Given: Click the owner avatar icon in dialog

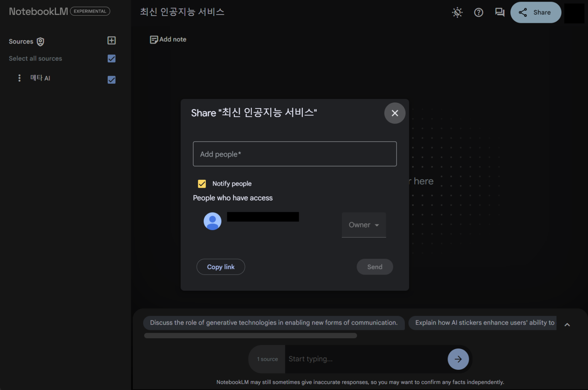Looking at the screenshot, I should pos(212,221).
